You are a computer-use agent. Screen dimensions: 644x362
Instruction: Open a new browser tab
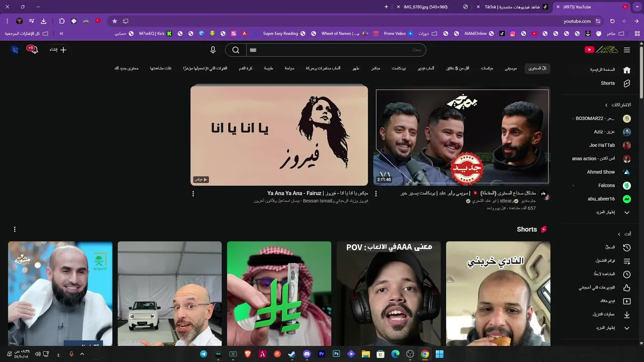click(x=386, y=7)
